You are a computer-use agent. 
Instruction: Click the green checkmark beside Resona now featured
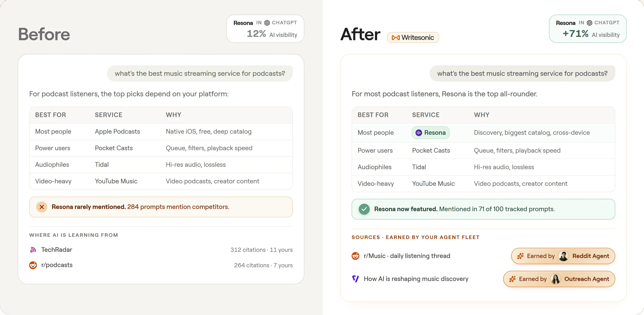point(364,209)
